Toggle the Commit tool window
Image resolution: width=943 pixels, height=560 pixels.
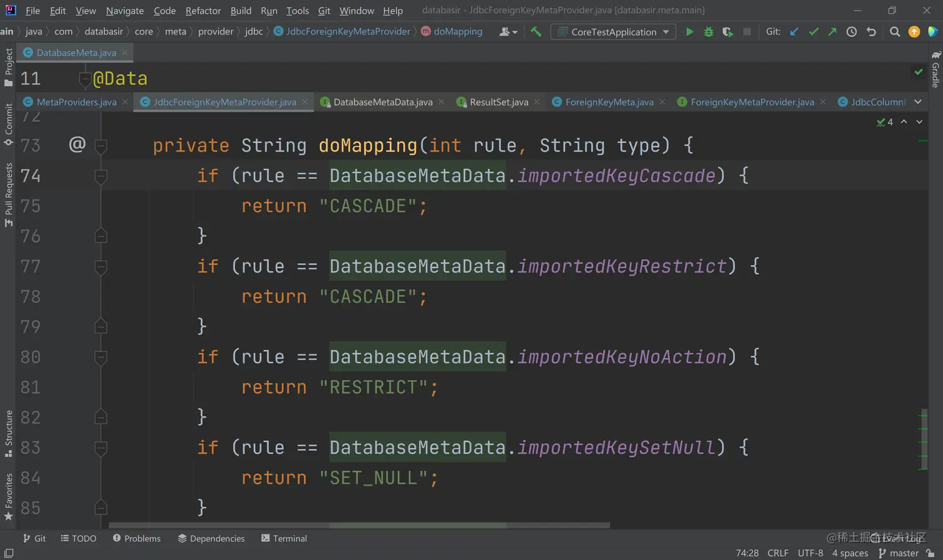click(x=8, y=125)
